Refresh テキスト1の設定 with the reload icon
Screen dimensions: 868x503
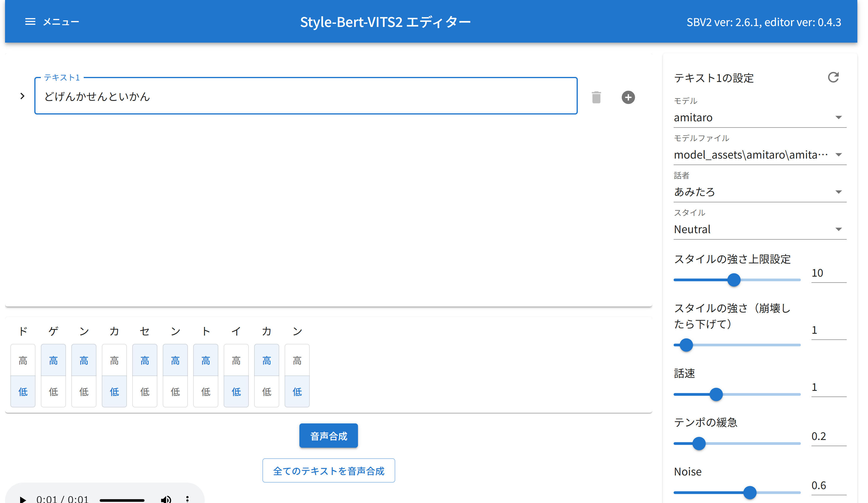click(x=833, y=78)
